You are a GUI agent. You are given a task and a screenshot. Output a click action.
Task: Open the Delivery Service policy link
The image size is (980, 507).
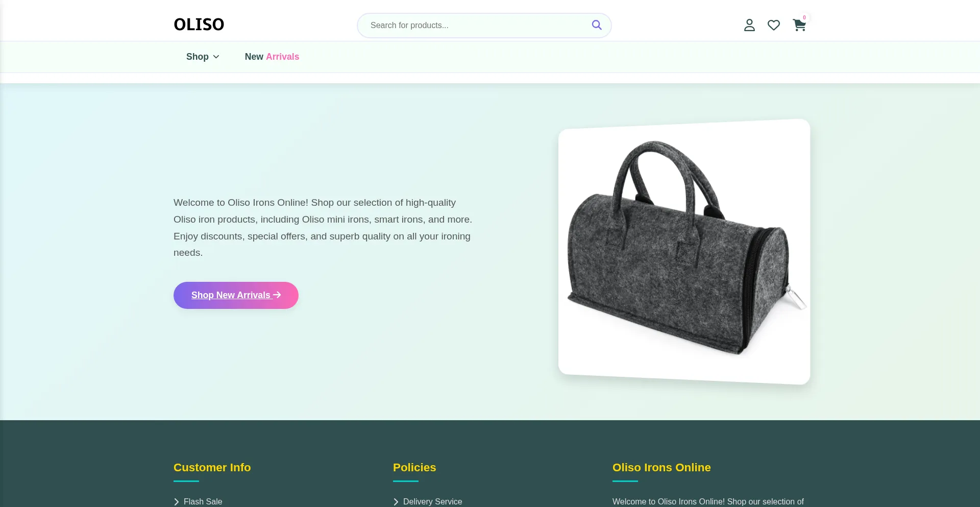tap(432, 502)
